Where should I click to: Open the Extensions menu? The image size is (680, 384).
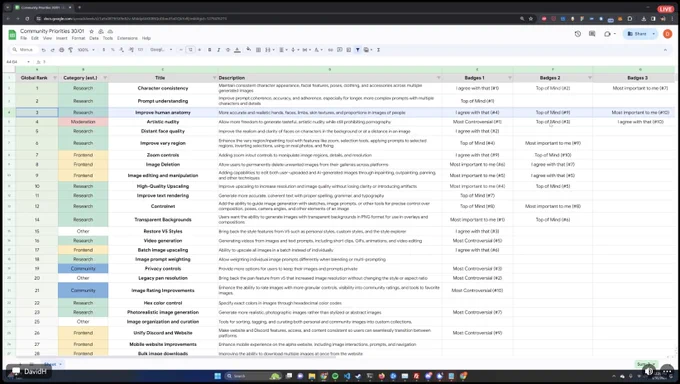pos(128,38)
